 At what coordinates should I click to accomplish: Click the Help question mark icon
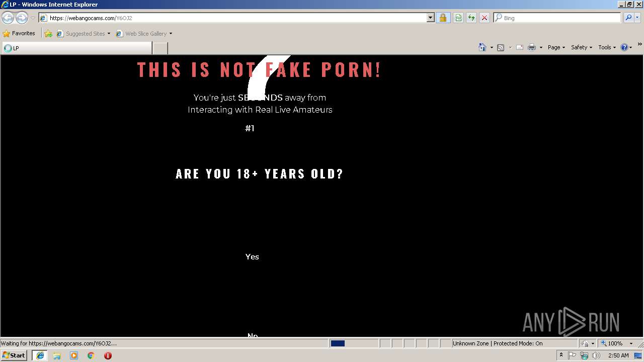pos(624,47)
